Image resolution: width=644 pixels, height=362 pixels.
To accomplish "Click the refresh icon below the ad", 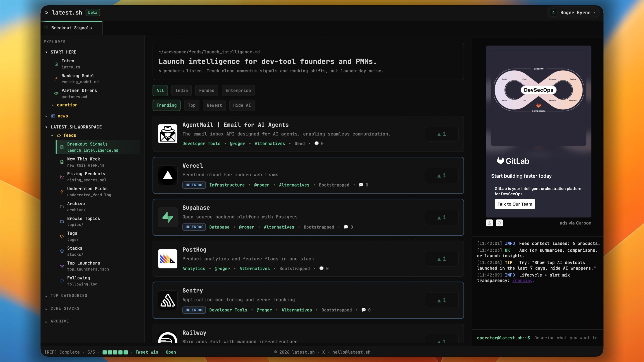I will 499,223.
